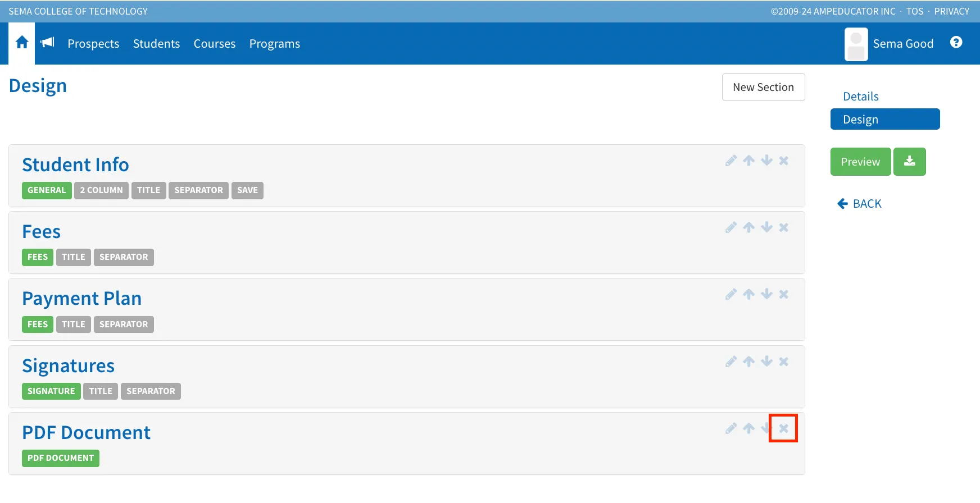Screen dimensions: 980x503
Task: Open the help question mark icon
Action: point(956,43)
